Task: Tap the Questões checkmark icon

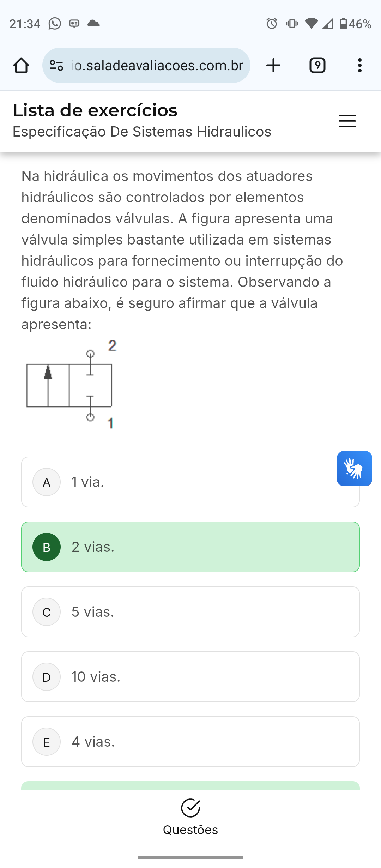Action: coord(190,808)
